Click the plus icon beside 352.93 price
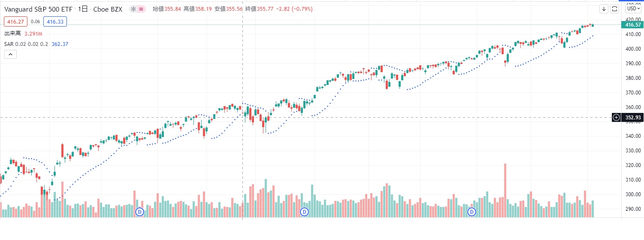Screen dimensions: 644x240 point(616,117)
